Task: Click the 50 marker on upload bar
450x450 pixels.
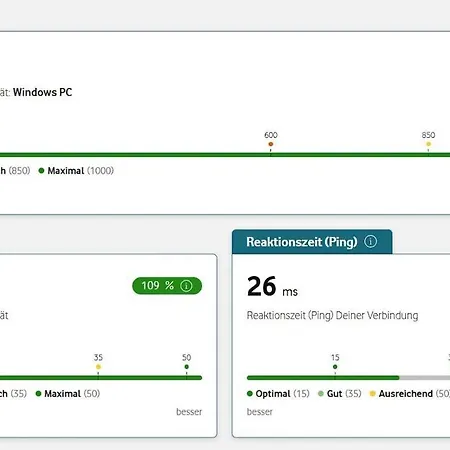Action: [186, 367]
